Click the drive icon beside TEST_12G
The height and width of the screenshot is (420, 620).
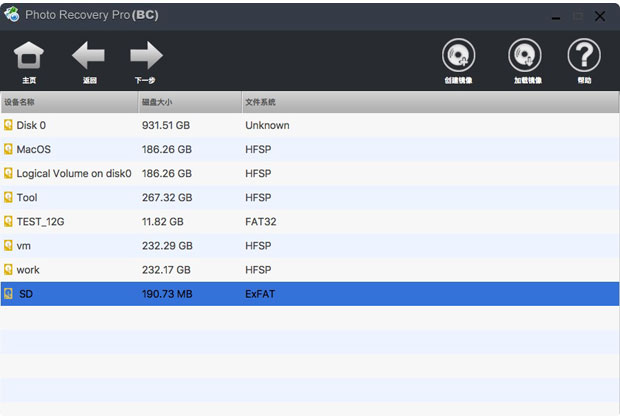[x=8, y=221]
